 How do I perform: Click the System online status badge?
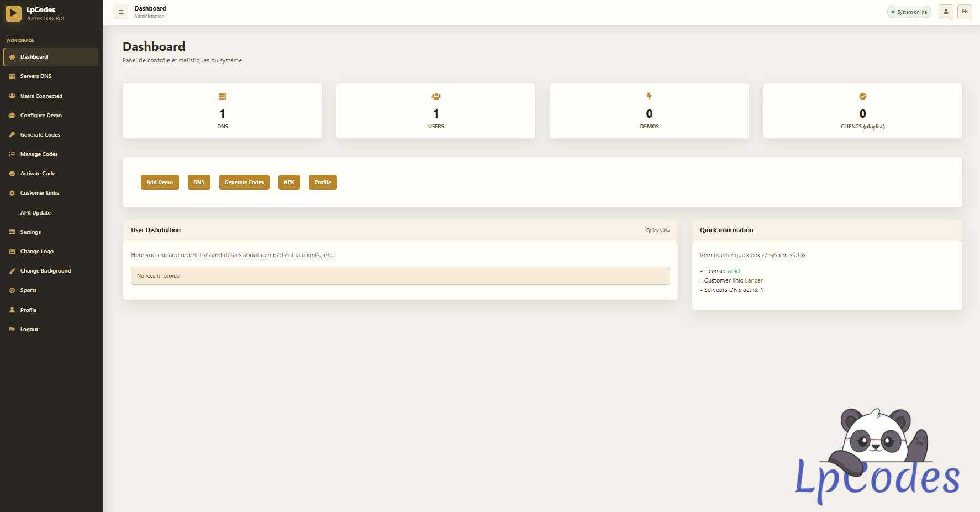coord(909,12)
